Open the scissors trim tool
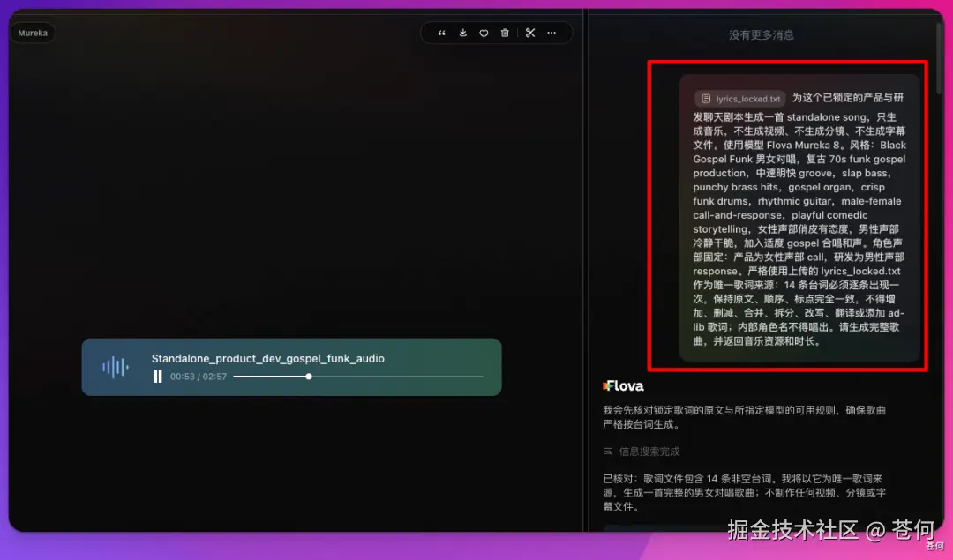The image size is (953, 560). (x=530, y=33)
